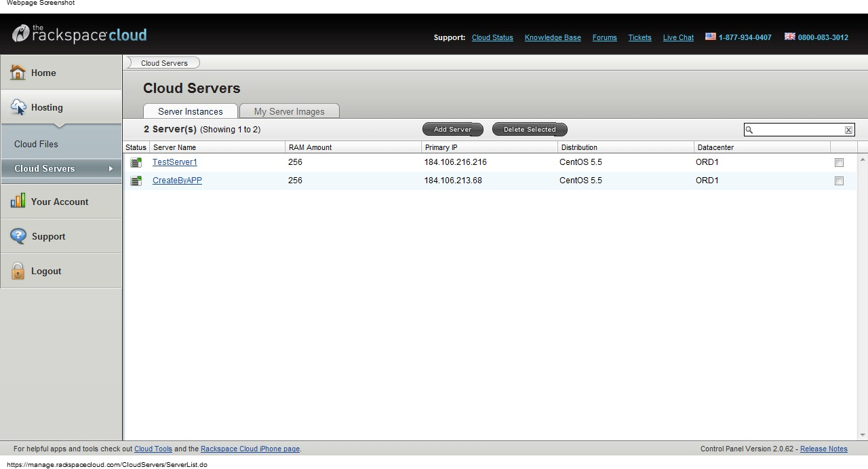
Task: Switch to My Server Images tab
Action: (x=290, y=111)
